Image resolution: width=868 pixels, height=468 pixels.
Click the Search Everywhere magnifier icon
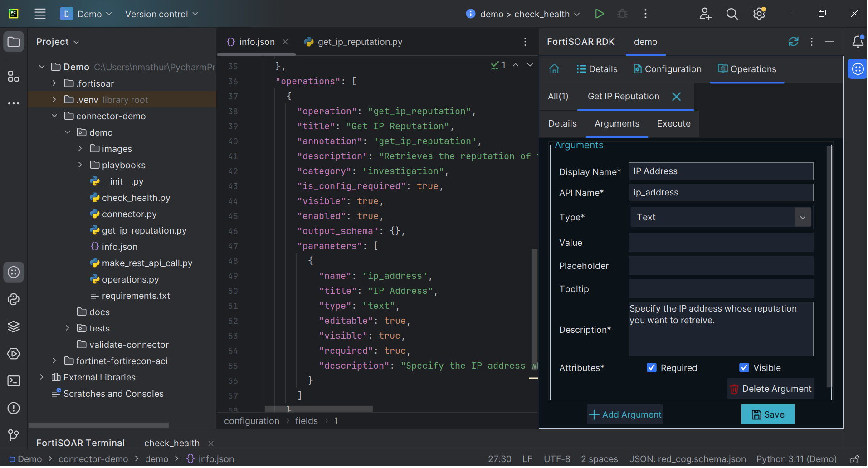pos(732,14)
